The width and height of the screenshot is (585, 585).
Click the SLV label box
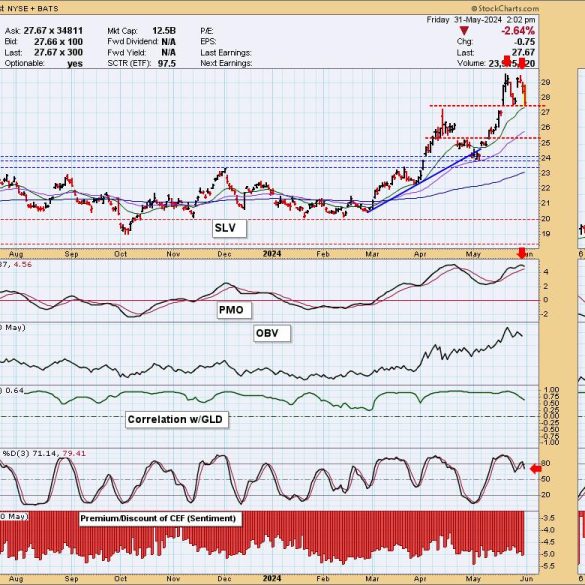tap(229, 228)
